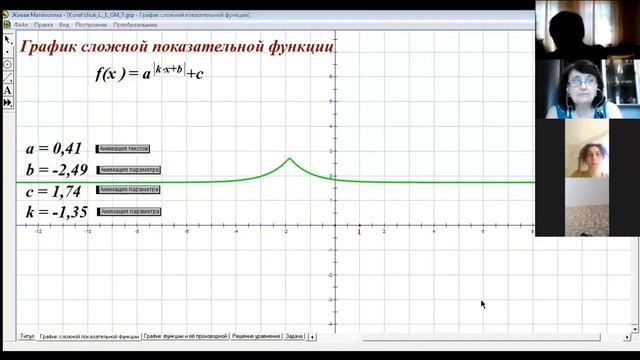Select the parameter c = 1,74
The height and width of the screenshot is (360, 640).
tap(53, 191)
